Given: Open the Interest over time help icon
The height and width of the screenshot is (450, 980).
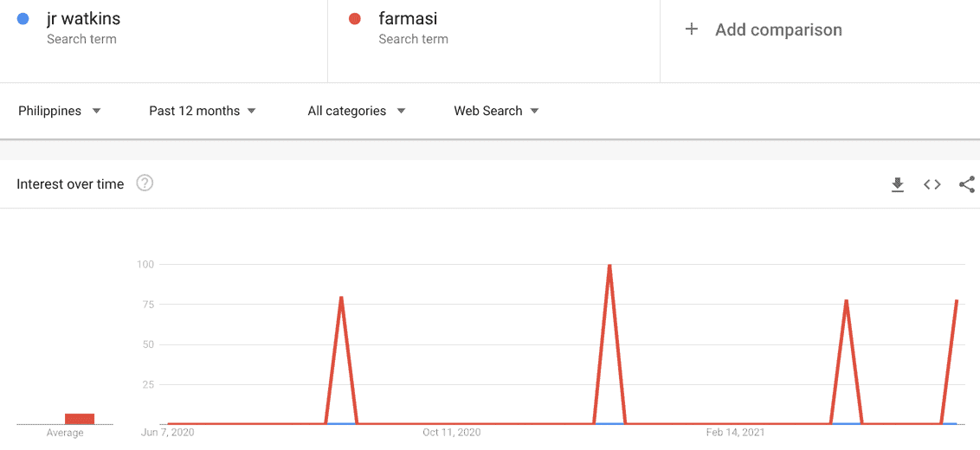Looking at the screenshot, I should (145, 183).
